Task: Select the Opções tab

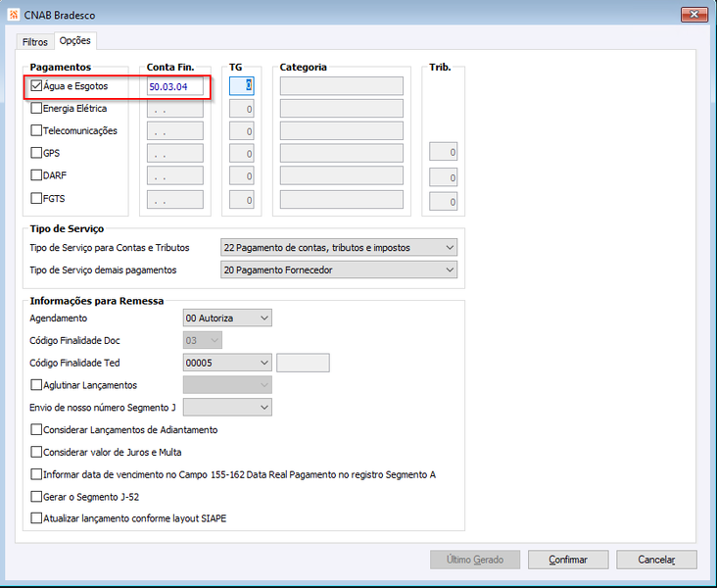Action: 75,40
